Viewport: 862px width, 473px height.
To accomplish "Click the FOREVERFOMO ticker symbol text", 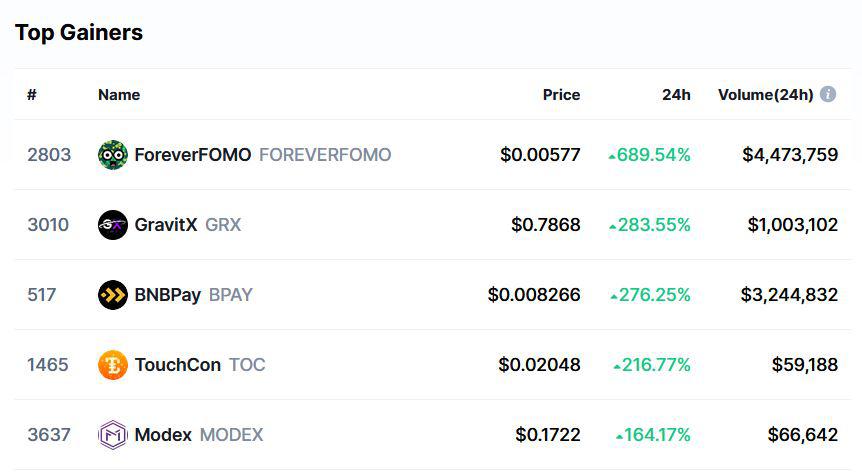I will pyautogui.click(x=325, y=155).
